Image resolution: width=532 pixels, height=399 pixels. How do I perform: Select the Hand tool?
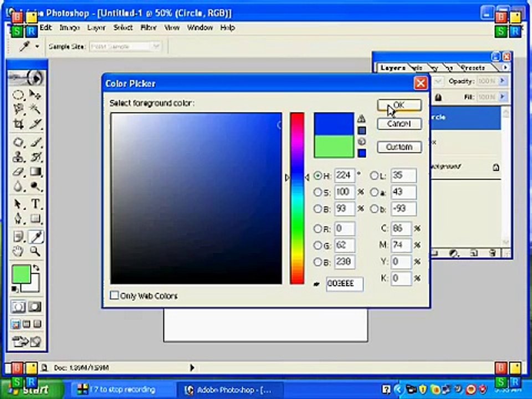(x=18, y=252)
